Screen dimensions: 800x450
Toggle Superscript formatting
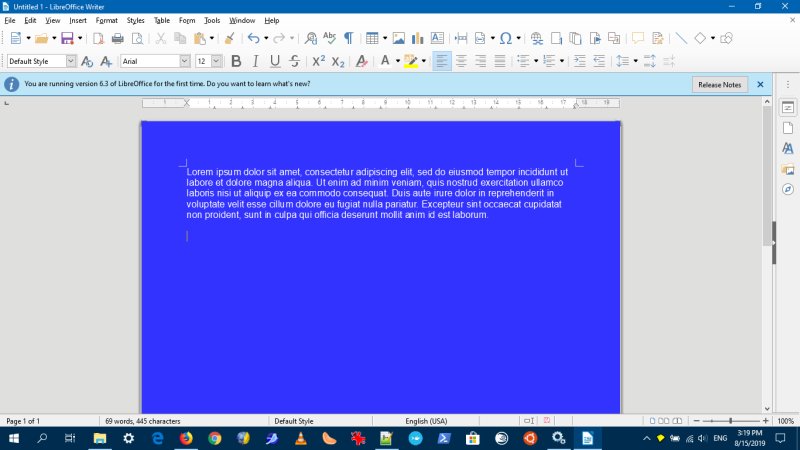tap(318, 61)
